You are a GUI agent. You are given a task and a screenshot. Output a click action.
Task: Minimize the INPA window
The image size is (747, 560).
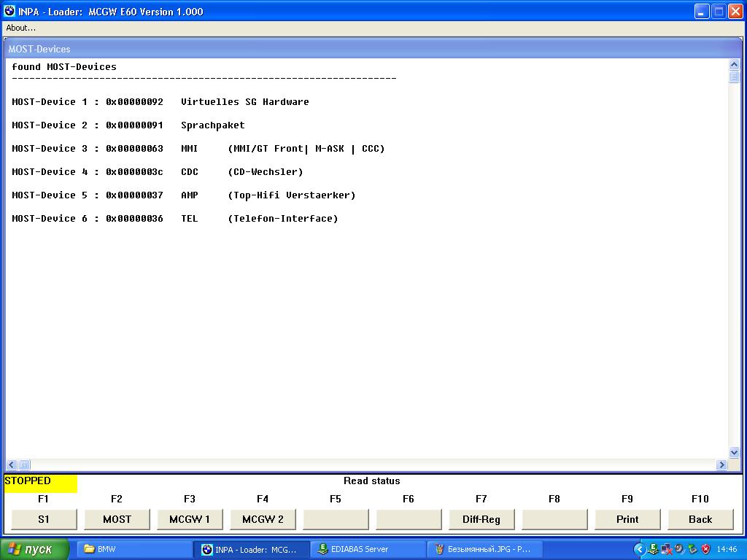click(701, 12)
